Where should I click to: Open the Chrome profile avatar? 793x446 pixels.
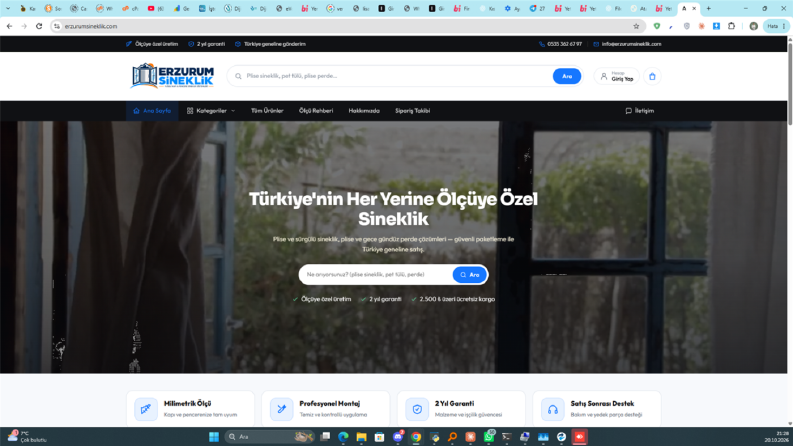(754, 26)
